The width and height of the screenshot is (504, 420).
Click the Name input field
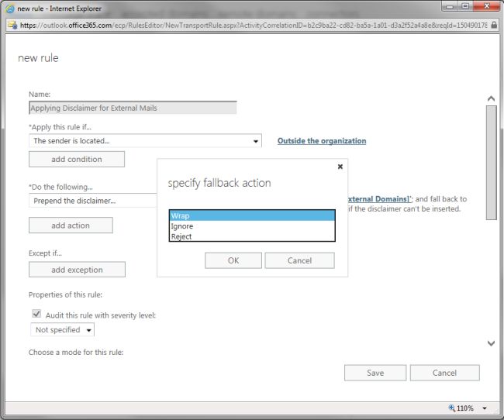tap(133, 108)
